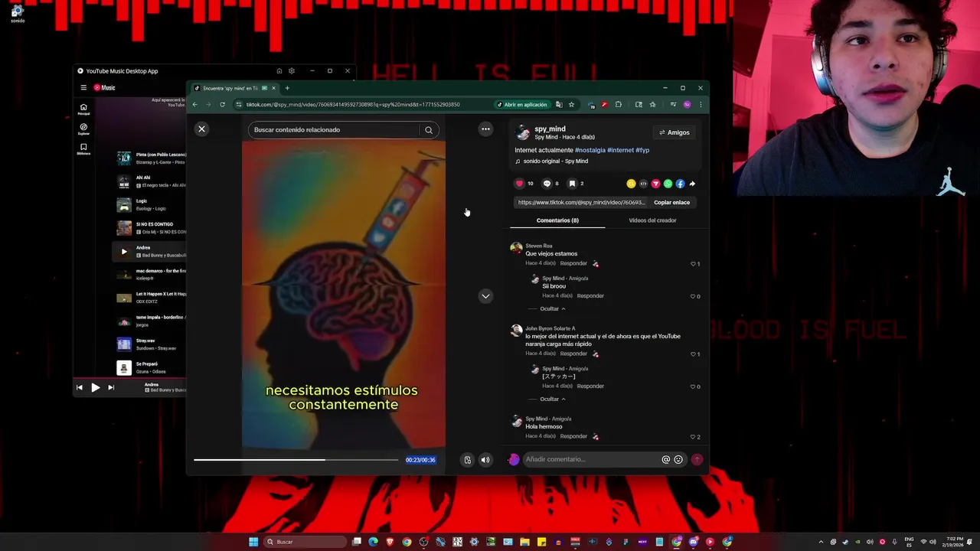
Task: Open Discord from the taskbar
Action: tap(693, 542)
